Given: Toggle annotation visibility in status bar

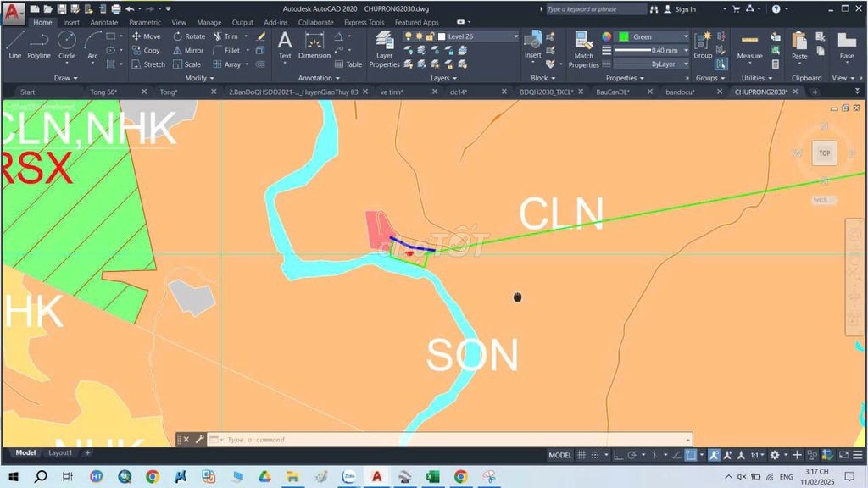Looking at the screenshot, I should pyautogui.click(x=714, y=455).
